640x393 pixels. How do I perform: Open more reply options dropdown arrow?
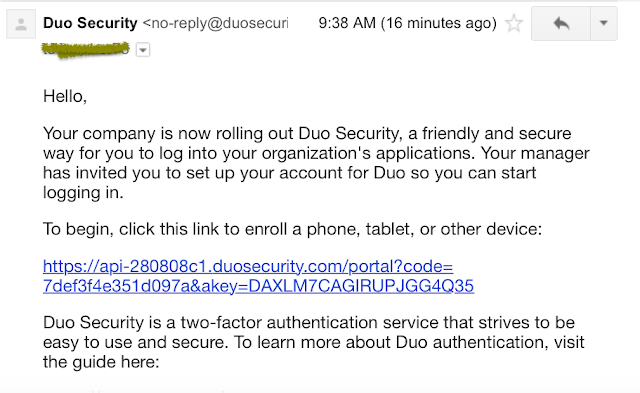pos(604,23)
